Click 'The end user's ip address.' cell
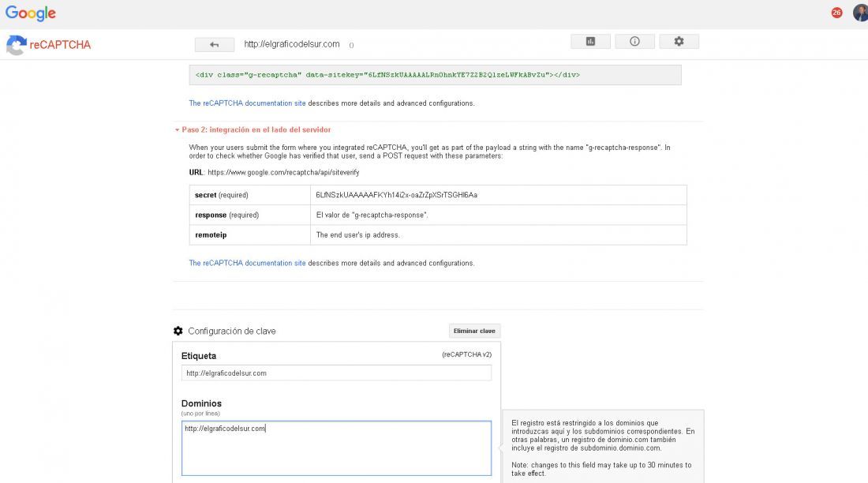 pos(498,235)
